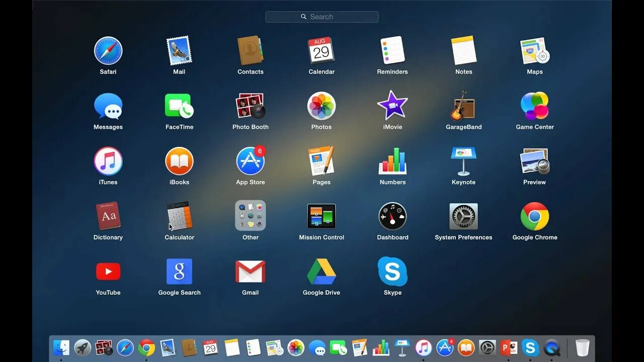Open System Preferences in Launchpad grid
Image resolution: width=644 pixels, height=362 pixels.
(463, 216)
